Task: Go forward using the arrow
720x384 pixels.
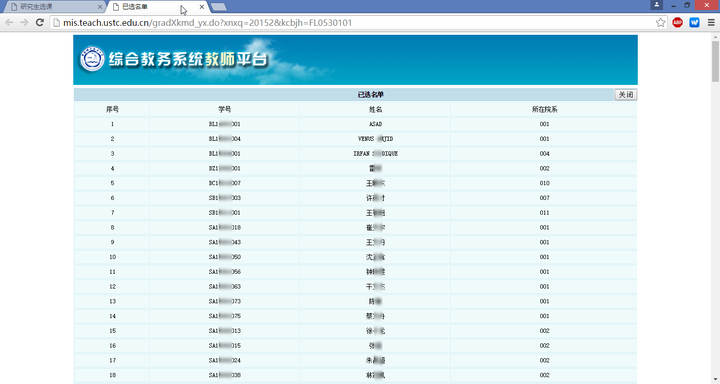Action: click(x=24, y=23)
